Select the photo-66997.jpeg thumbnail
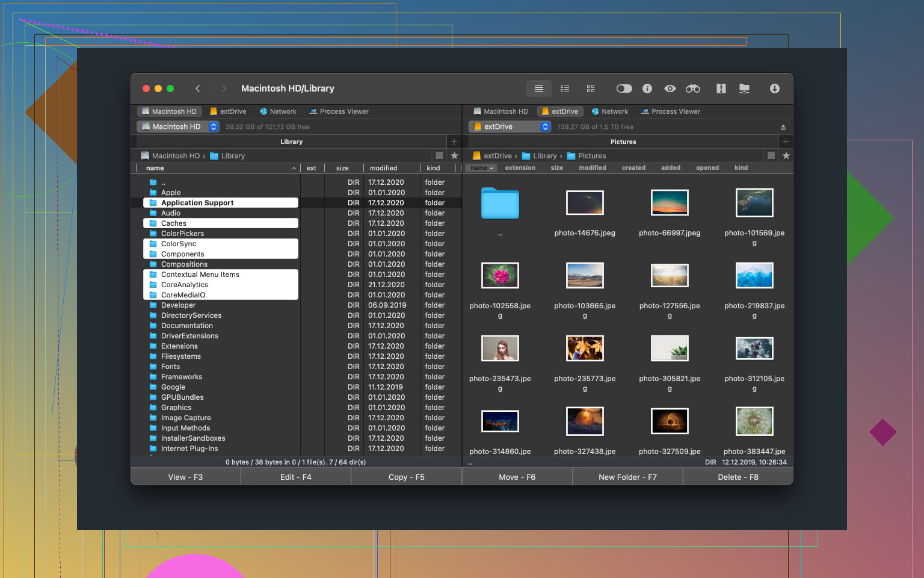Image resolution: width=924 pixels, height=578 pixels. 670,204
